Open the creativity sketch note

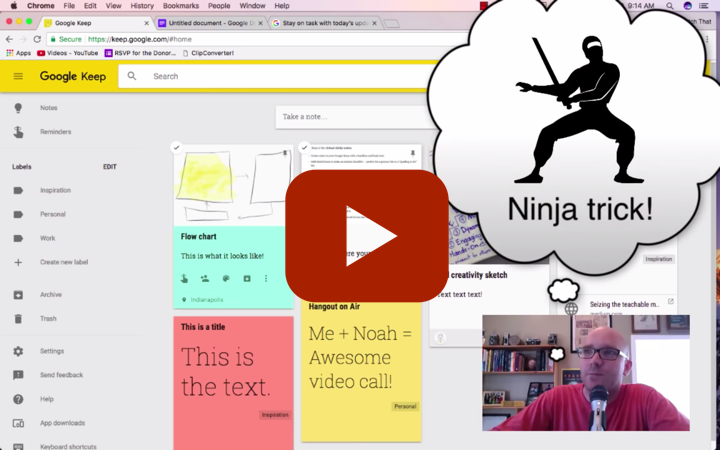point(478,275)
